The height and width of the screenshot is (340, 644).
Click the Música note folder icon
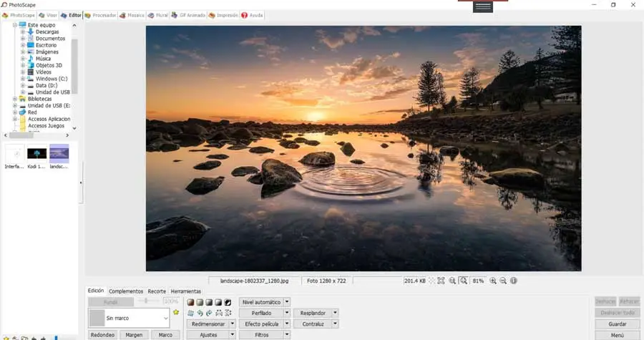point(30,58)
